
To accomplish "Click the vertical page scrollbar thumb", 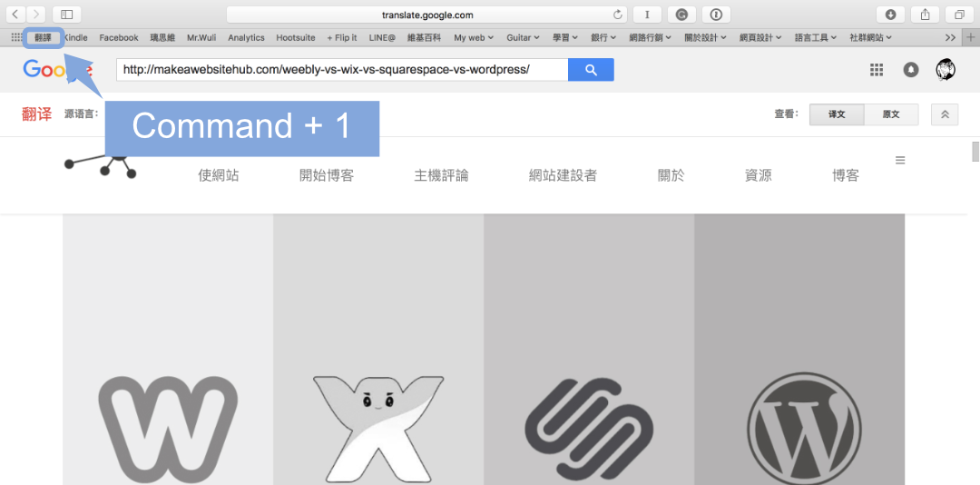I will tap(975, 152).
